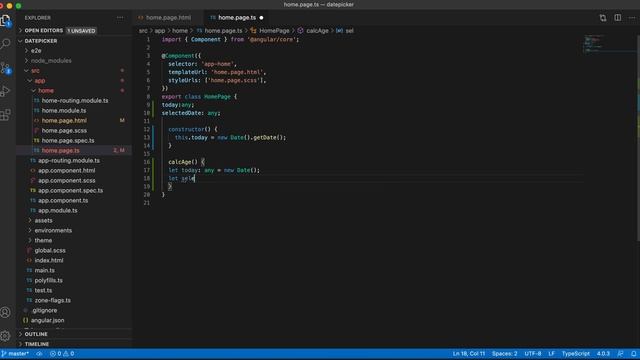640x360 pixels.
Task: Click 'calcAge' in the breadcrumb
Action: 317,31
